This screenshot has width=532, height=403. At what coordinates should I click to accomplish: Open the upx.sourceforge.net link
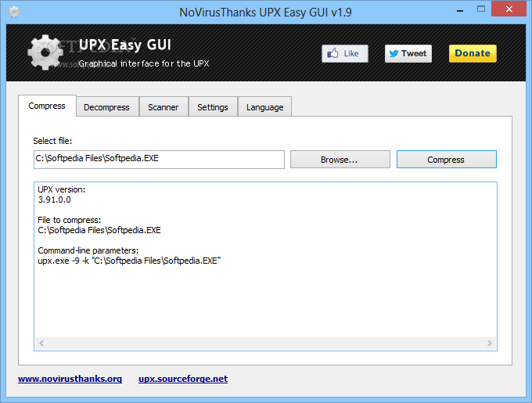point(183,379)
